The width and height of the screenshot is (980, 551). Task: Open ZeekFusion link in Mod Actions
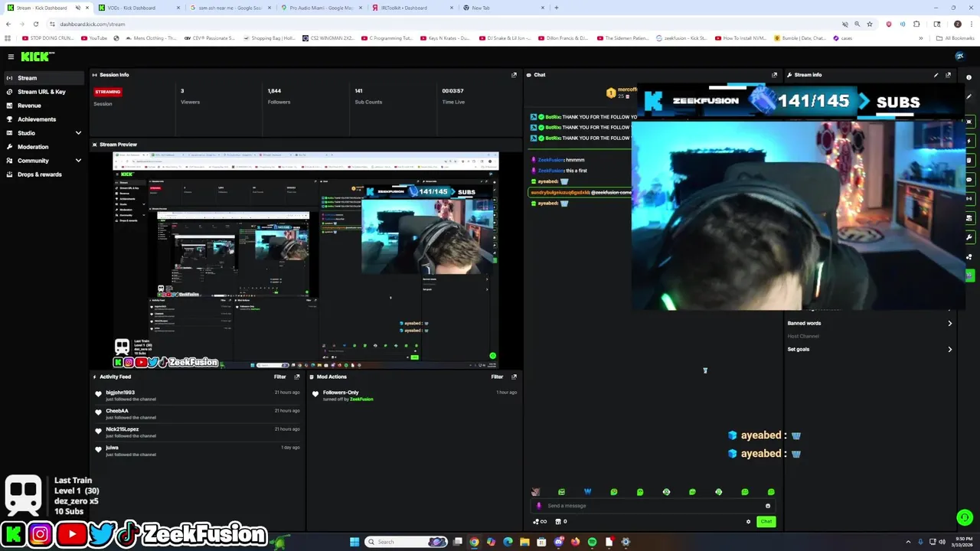point(361,399)
